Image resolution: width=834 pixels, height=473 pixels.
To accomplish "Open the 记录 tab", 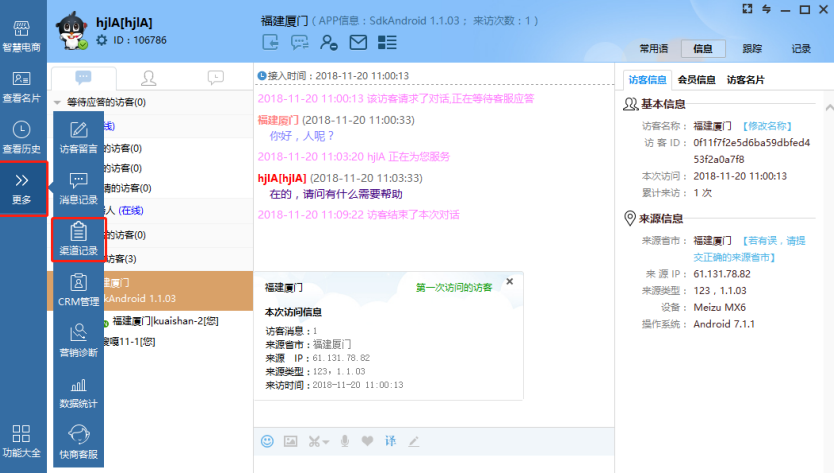I will point(801,48).
